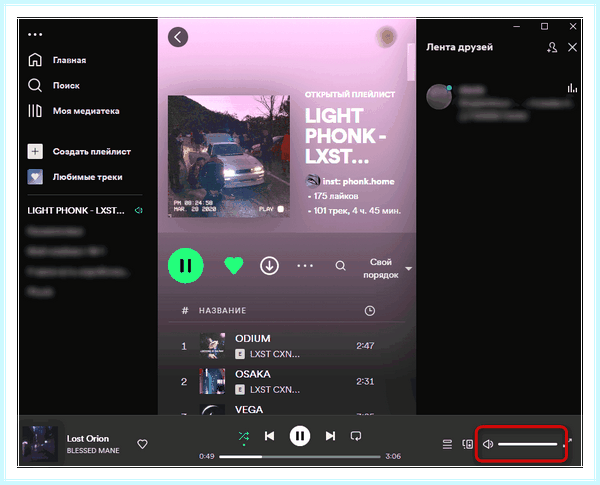The height and width of the screenshot is (485, 600).
Task: Like Lost Orion with heart icon
Action: coord(142,444)
